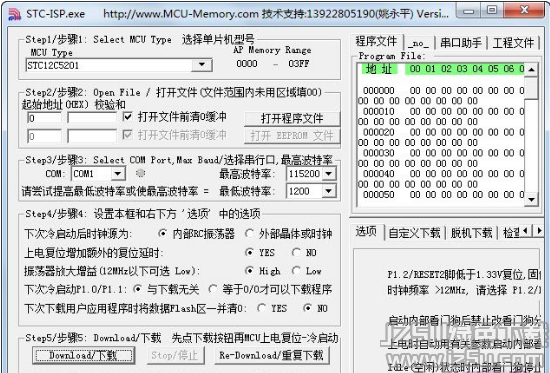Close the STC-ISP window
This screenshot has height=373, width=550.
click(525, 11)
